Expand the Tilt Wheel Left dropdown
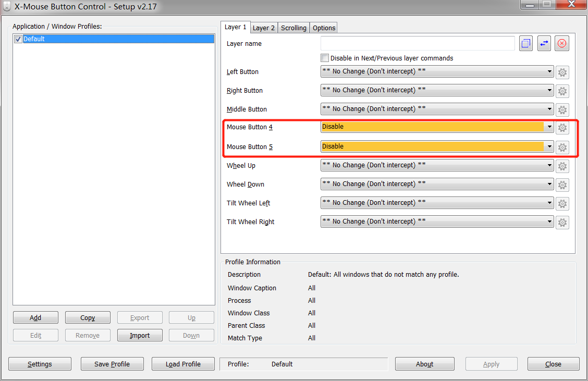 coord(437,203)
